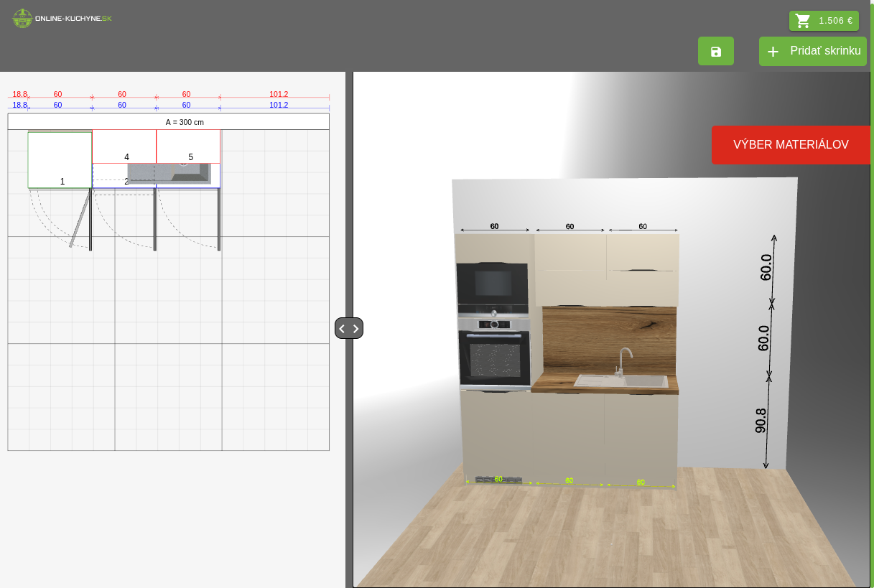
Task: Click the Pridať skrinku button label
Action: [x=824, y=51]
